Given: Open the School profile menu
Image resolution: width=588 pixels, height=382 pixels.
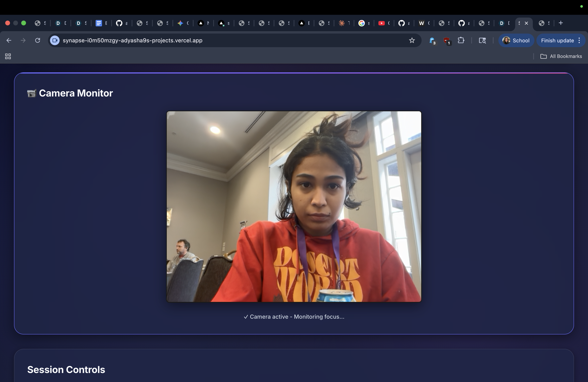Looking at the screenshot, I should pos(516,41).
